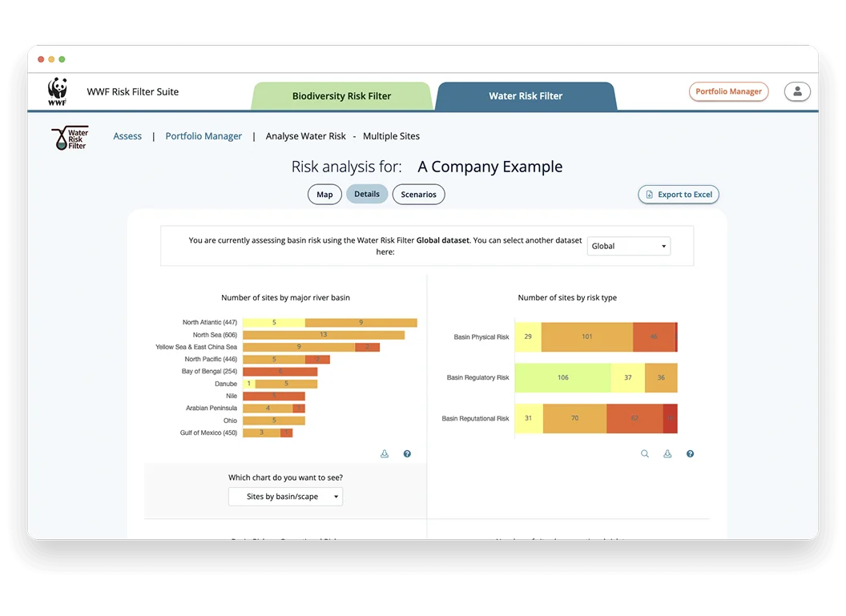Open help for risk type chart
Viewport: 846px width, 616px height.
click(x=690, y=454)
